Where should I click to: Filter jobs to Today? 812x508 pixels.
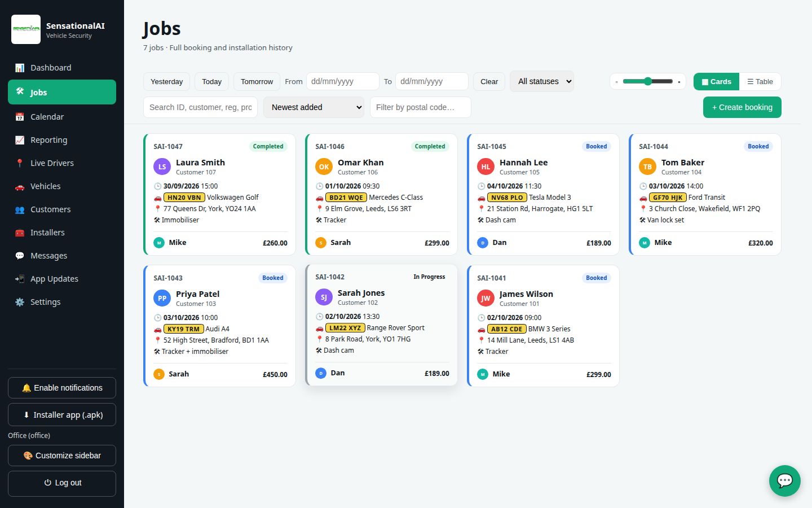(x=212, y=82)
